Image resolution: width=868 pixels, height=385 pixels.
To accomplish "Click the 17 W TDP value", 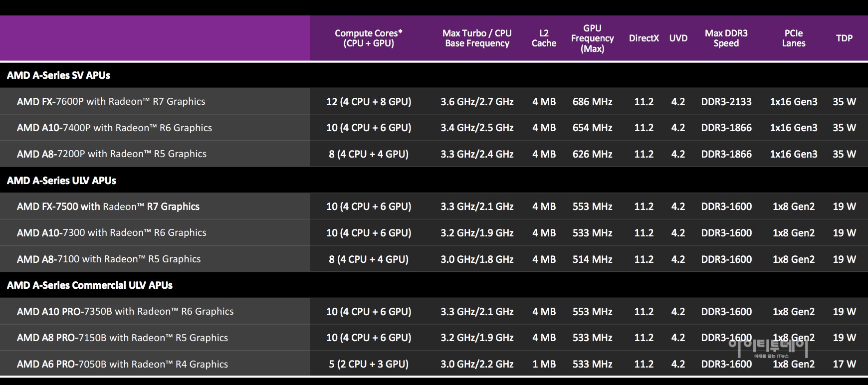I will [x=844, y=364].
